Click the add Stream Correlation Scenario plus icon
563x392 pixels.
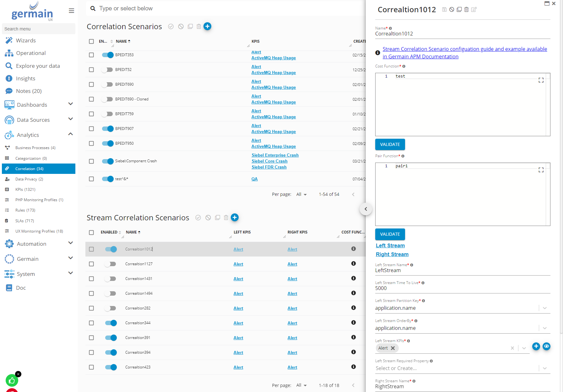pos(235,217)
